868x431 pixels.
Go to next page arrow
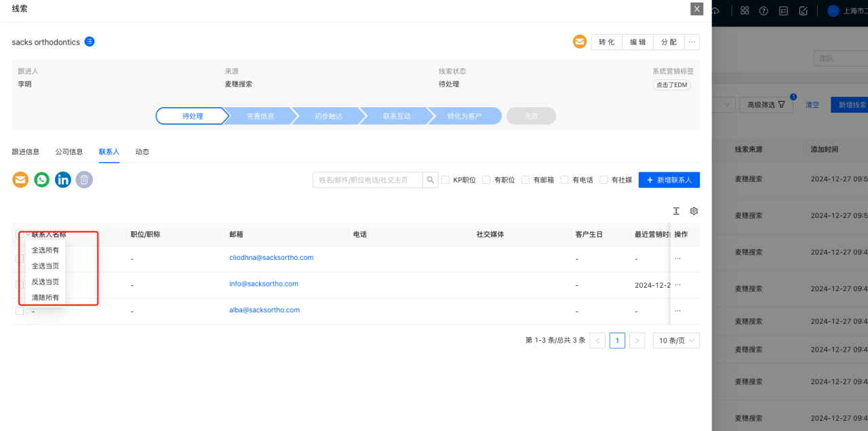tap(637, 341)
